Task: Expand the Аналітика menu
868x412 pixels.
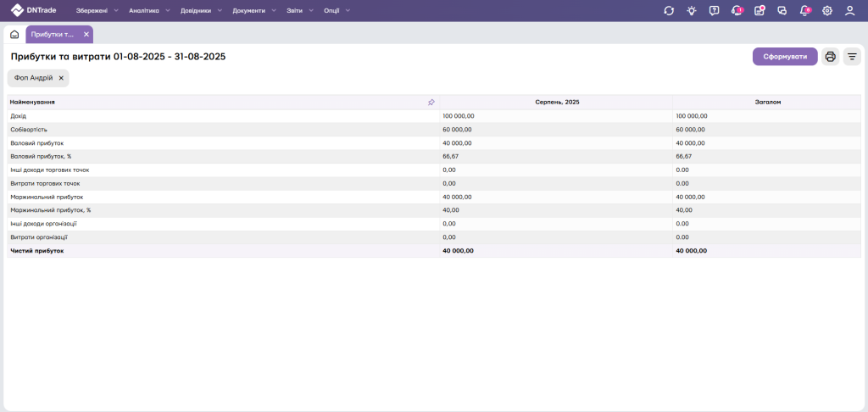Action: coord(148,11)
